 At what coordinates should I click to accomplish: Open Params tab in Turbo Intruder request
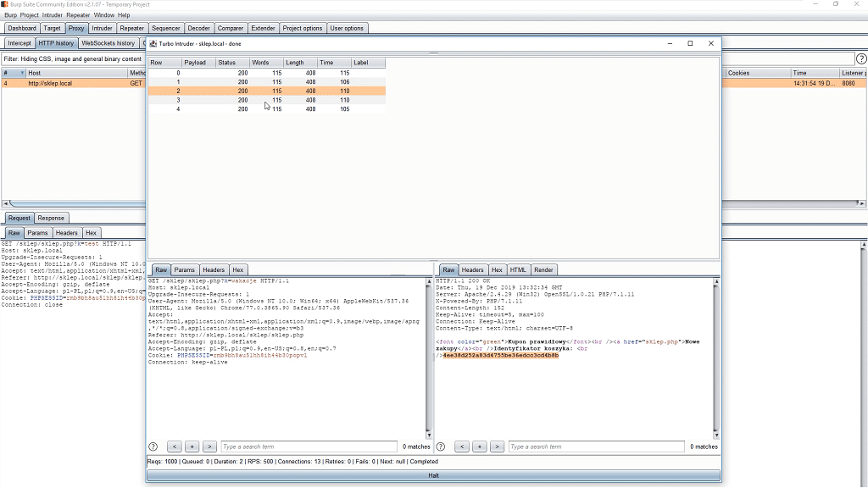click(x=184, y=270)
